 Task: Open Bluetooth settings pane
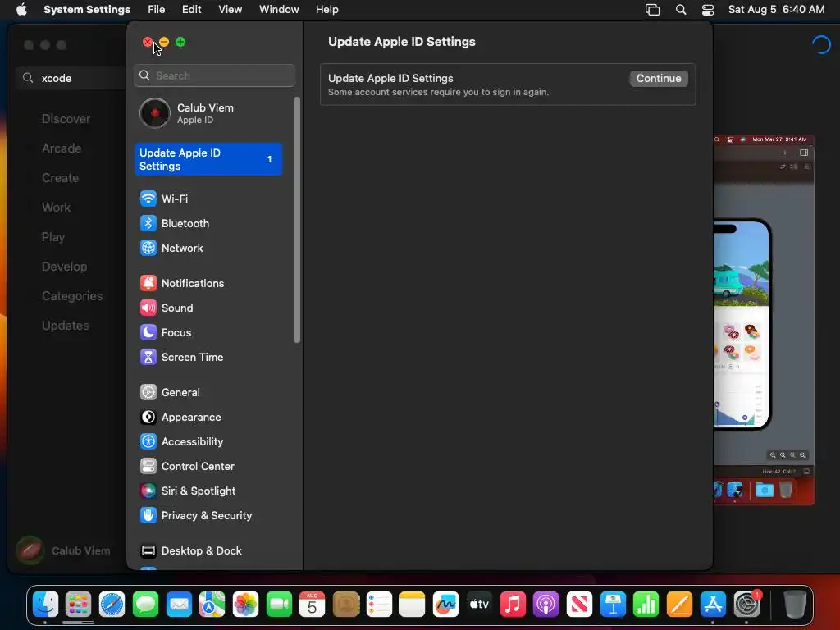(209, 223)
